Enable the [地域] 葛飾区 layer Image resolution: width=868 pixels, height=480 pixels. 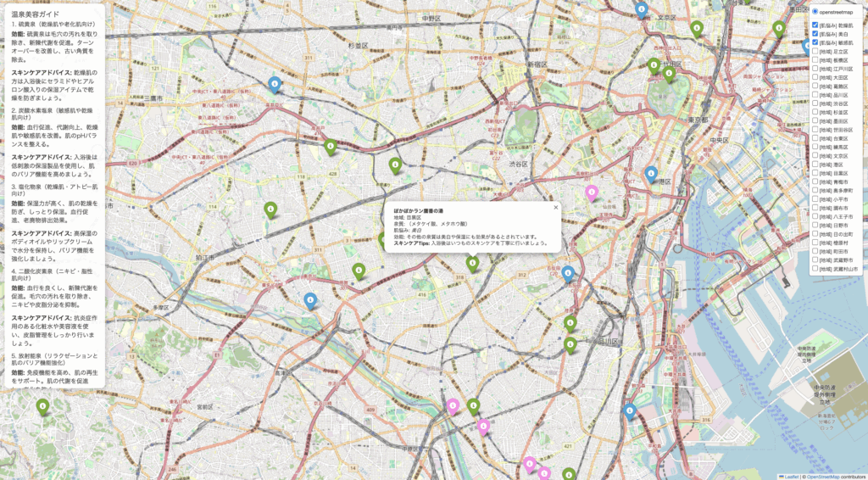point(815,86)
